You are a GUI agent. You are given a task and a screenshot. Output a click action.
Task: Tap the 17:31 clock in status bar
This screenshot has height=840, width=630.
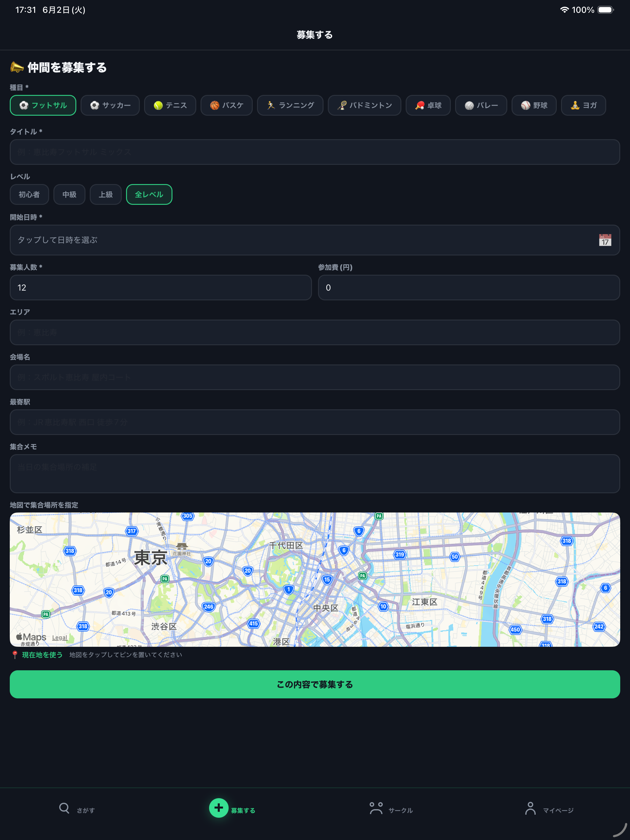[x=25, y=10]
